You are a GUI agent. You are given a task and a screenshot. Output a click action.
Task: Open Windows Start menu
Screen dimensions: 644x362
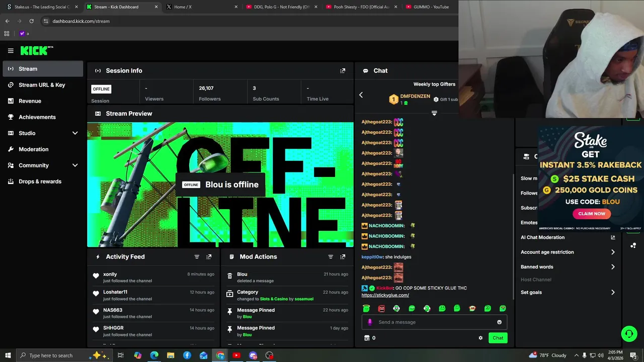coord(8,355)
